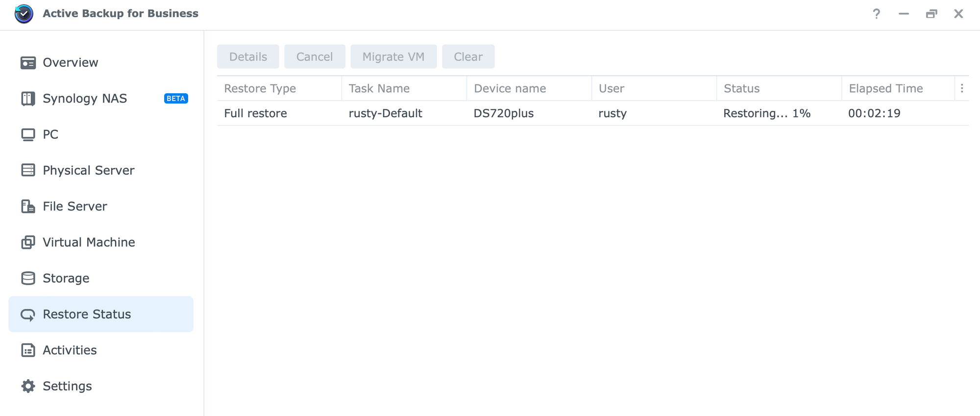Screen dimensions: 980x416
Task: Open the Activities page
Action: click(101, 350)
